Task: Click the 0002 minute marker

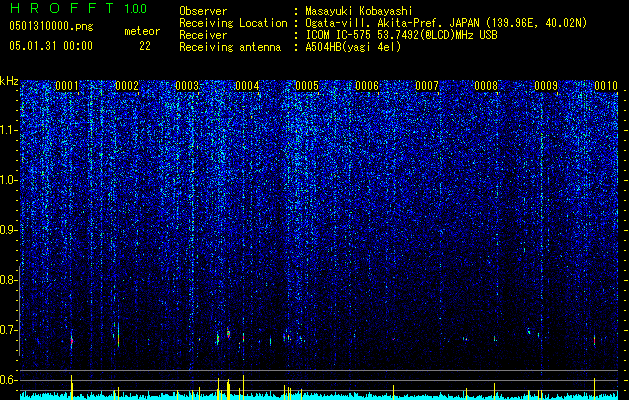Action: 127,86
